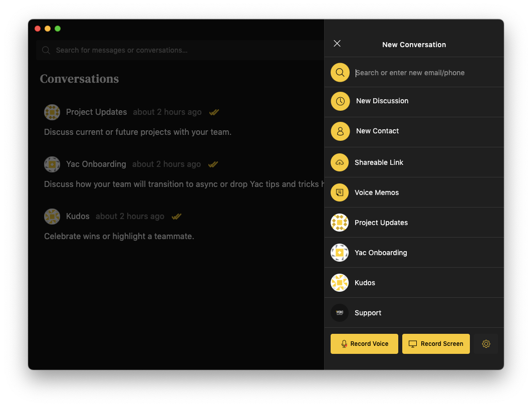This screenshot has height=407, width=532.
Task: Click the read checkmarks beside Yac Onboarding
Action: [213, 164]
